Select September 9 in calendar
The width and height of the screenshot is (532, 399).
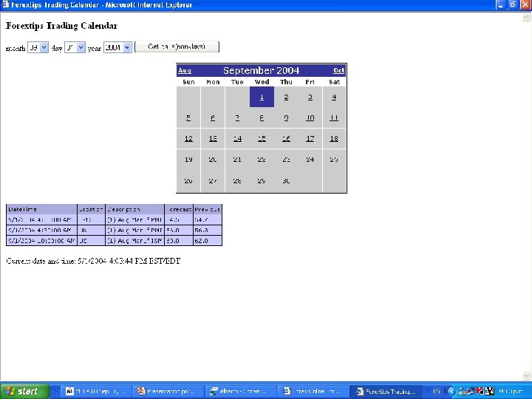coord(286,117)
